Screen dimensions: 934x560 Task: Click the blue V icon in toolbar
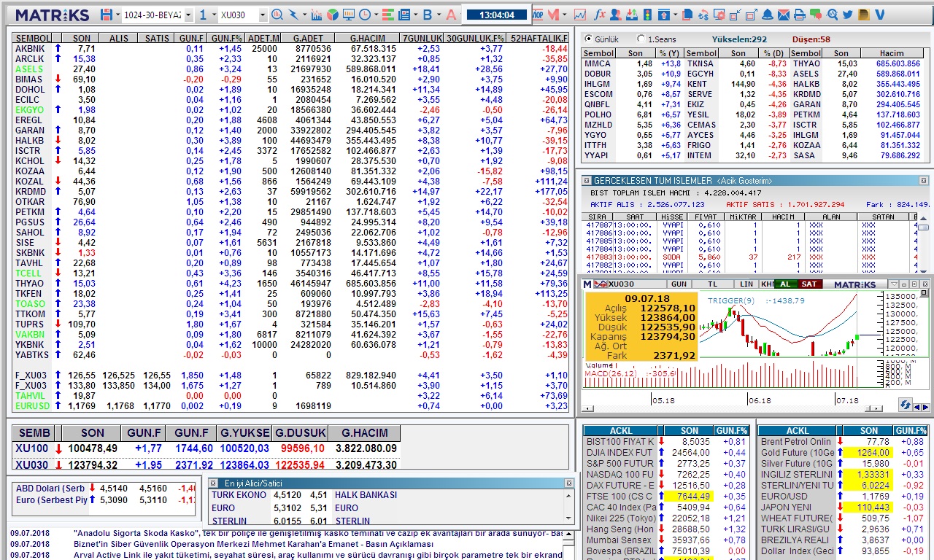(x=880, y=15)
